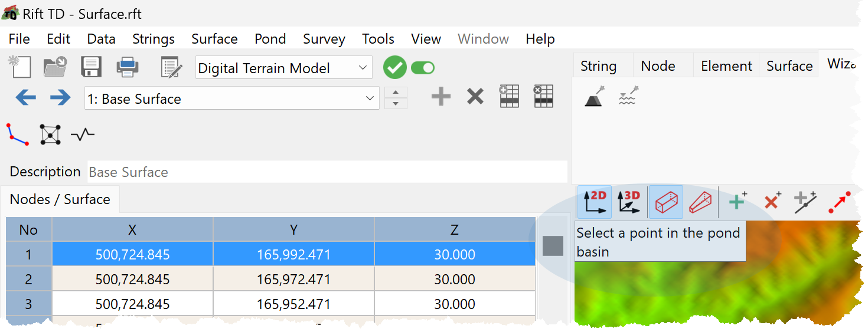
Task: Switch to 3D view mode
Action: coord(629,202)
